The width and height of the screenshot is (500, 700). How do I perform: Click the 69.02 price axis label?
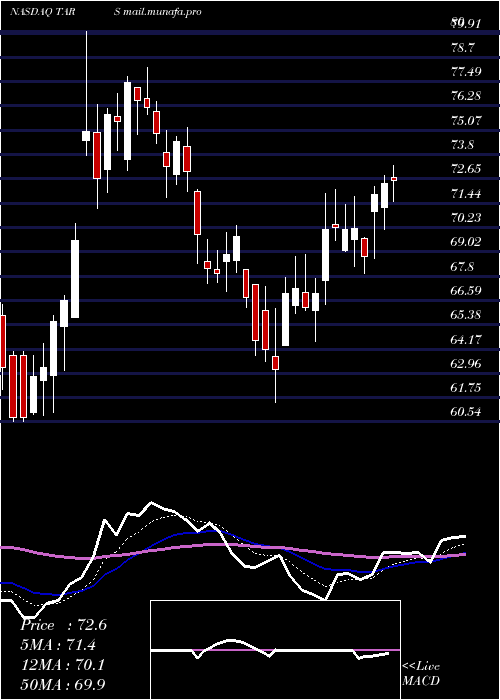click(467, 242)
